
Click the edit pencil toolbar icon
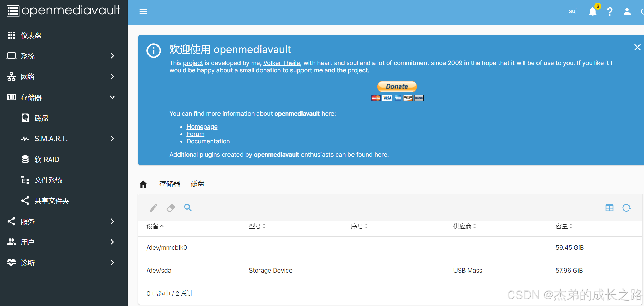154,208
